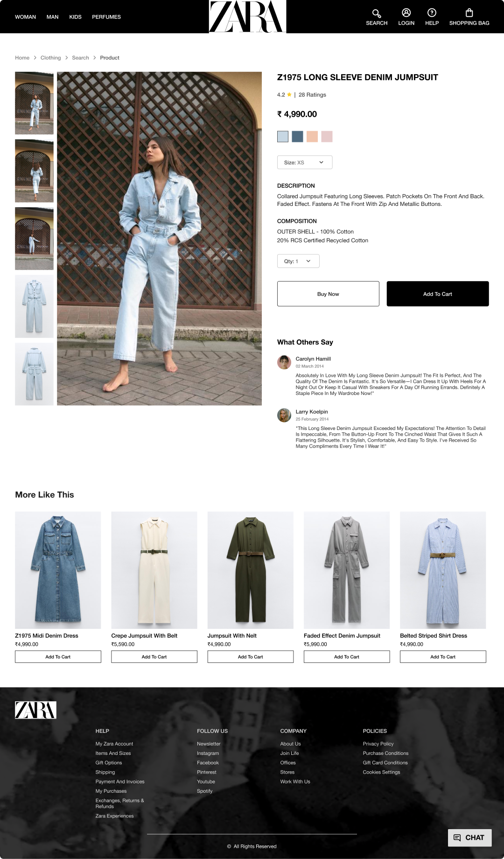Go to Clothing breadcrumb

click(x=50, y=58)
